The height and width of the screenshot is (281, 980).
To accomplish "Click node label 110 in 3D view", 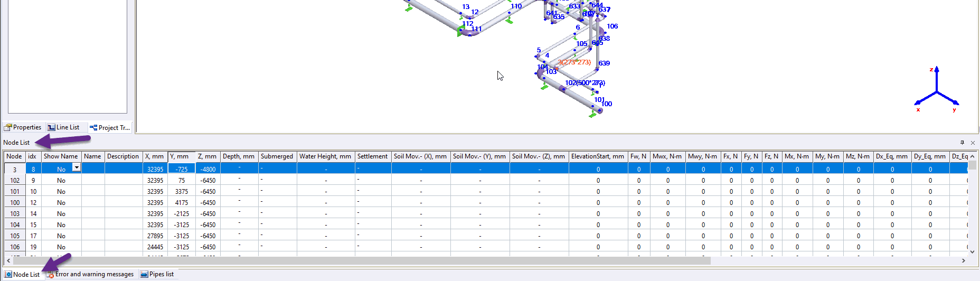I will coord(516,6).
